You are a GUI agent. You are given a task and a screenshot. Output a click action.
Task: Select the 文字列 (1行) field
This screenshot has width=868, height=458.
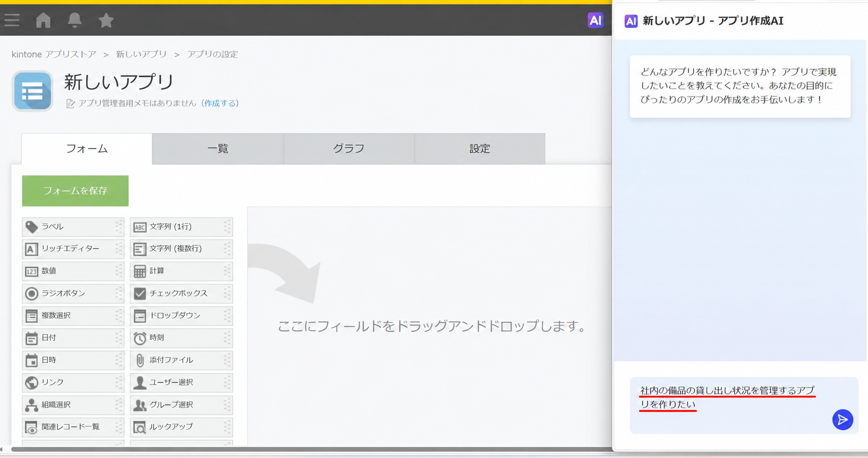181,227
